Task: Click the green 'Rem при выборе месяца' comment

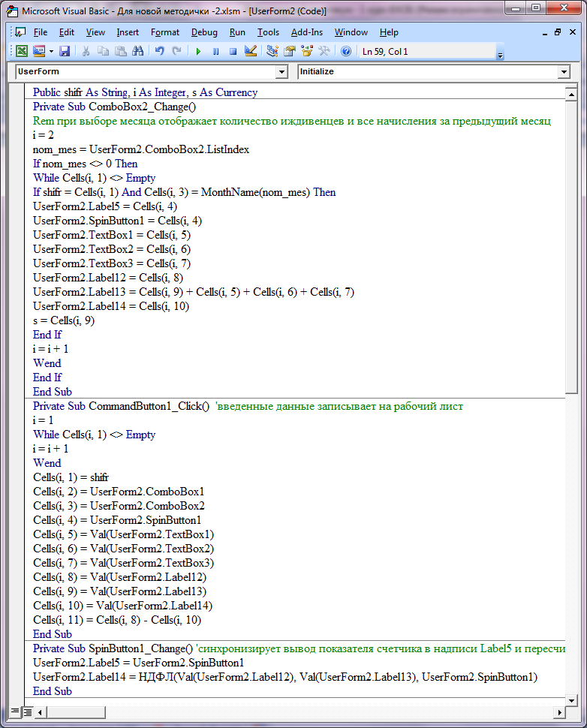Action: (x=292, y=121)
